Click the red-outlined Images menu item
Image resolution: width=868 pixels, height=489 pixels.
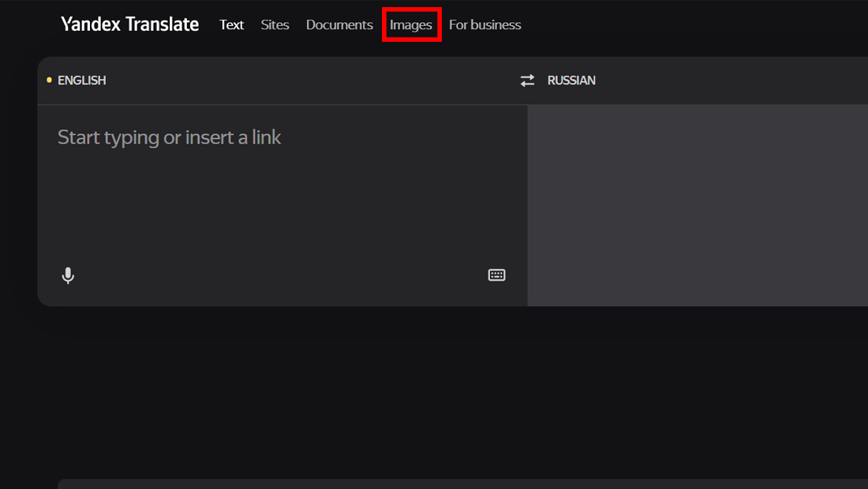(411, 24)
